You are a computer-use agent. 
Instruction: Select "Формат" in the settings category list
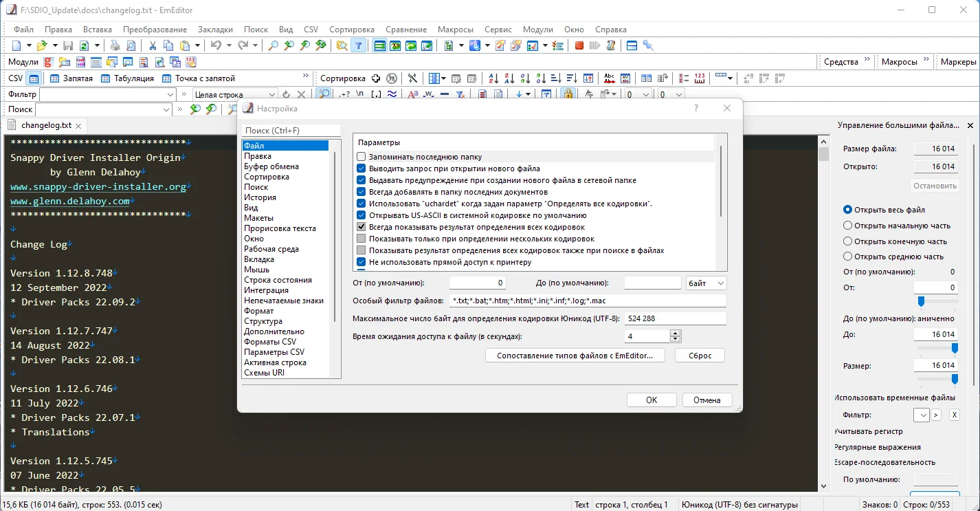pos(260,311)
